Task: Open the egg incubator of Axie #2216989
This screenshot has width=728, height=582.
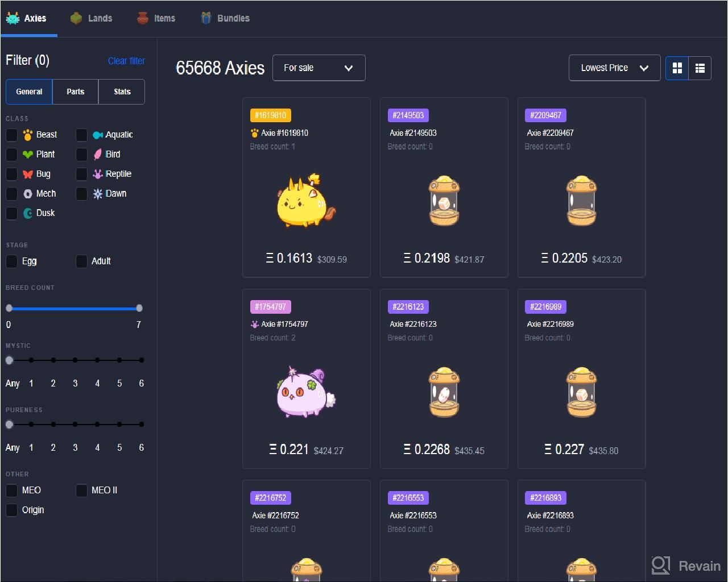Action: point(582,392)
